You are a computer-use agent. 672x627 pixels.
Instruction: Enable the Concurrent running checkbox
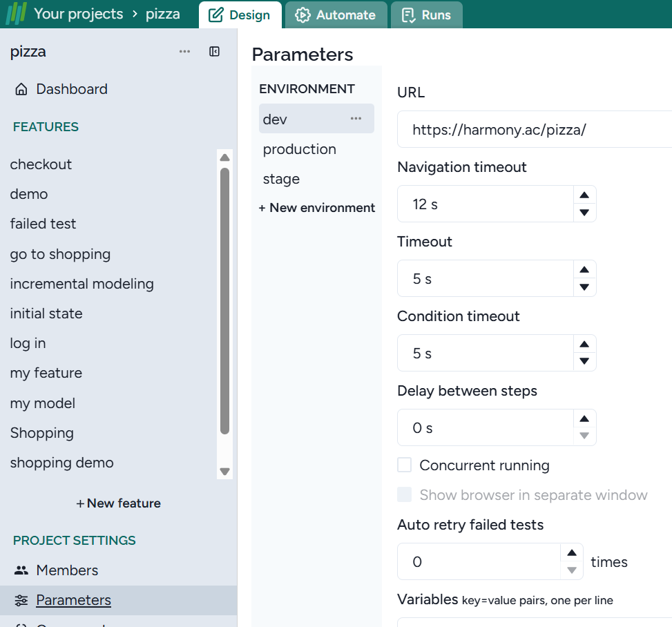pyautogui.click(x=405, y=465)
